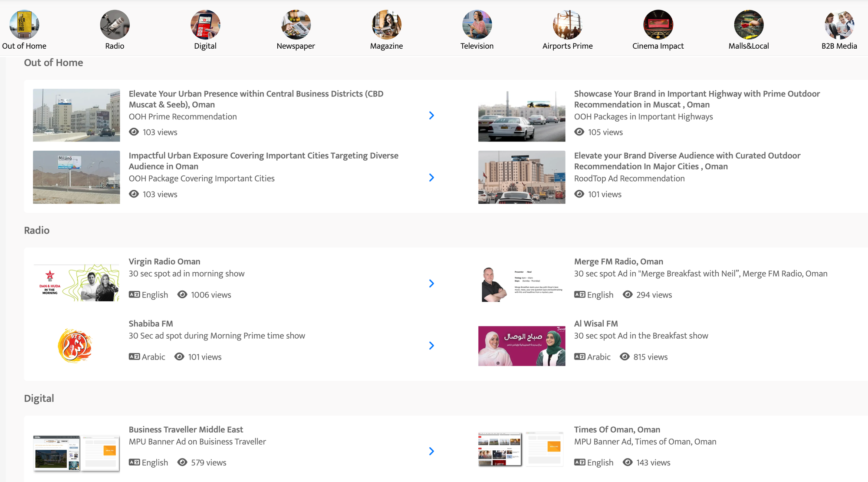Open the Al Wisal FM pink banner thumbnail
This screenshot has width=868, height=482.
pyautogui.click(x=522, y=346)
